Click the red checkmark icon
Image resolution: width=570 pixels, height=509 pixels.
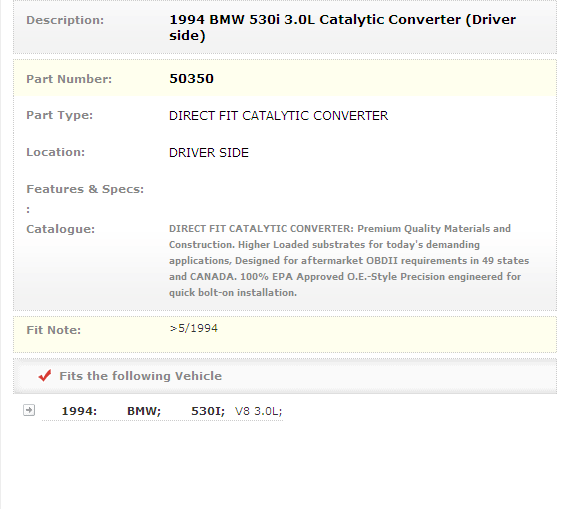click(x=45, y=376)
